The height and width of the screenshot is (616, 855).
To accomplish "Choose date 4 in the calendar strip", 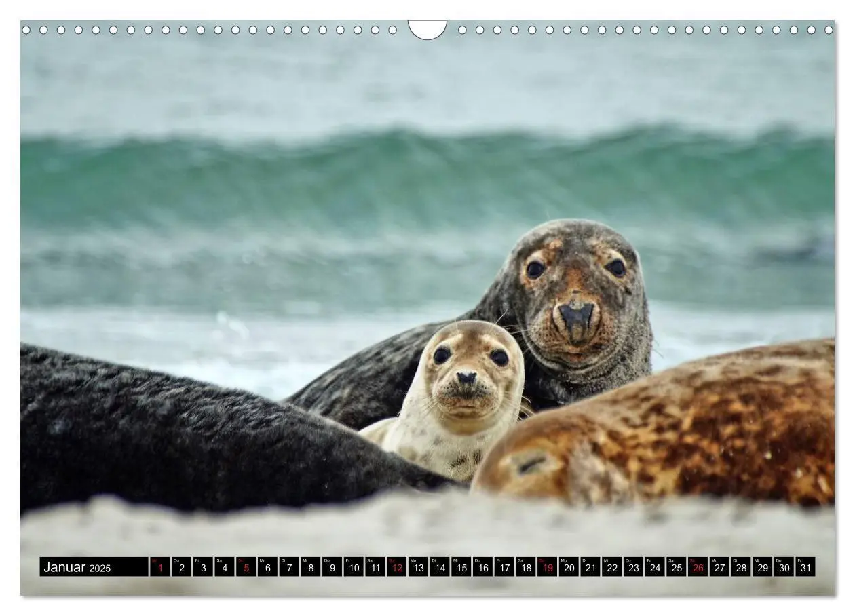I will pyautogui.click(x=225, y=567).
